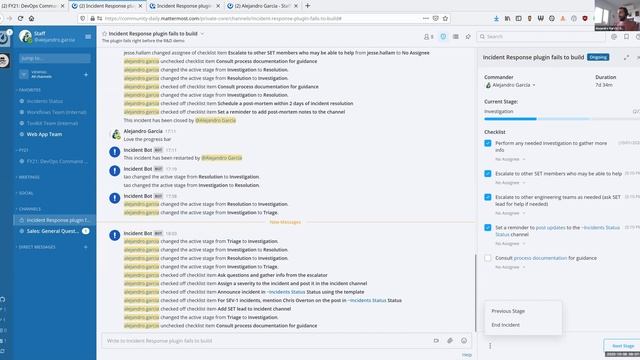Viewport: 640px width, 360px height.
Task: Open assignee dropdown under 'Escalate to other engineering teams'
Action: coord(510,213)
